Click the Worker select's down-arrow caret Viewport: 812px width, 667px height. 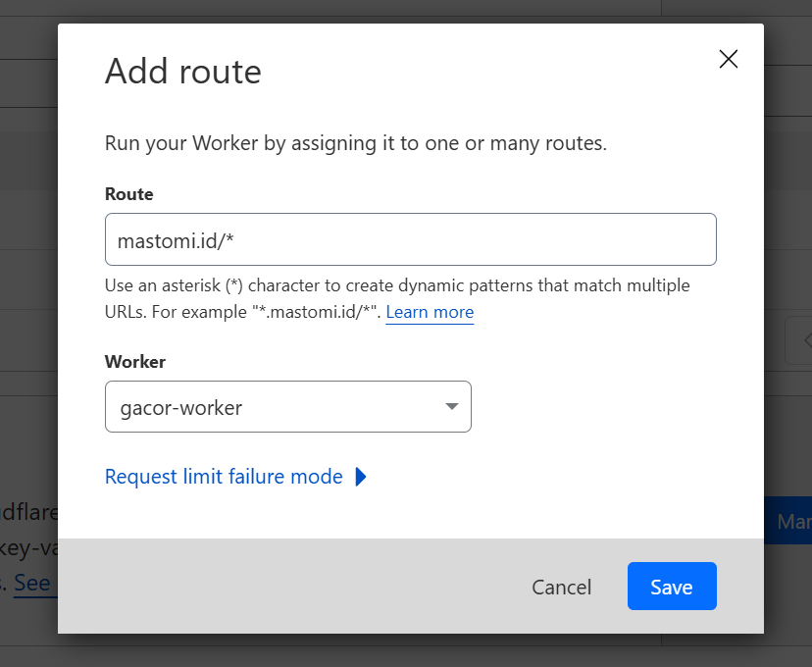(451, 407)
